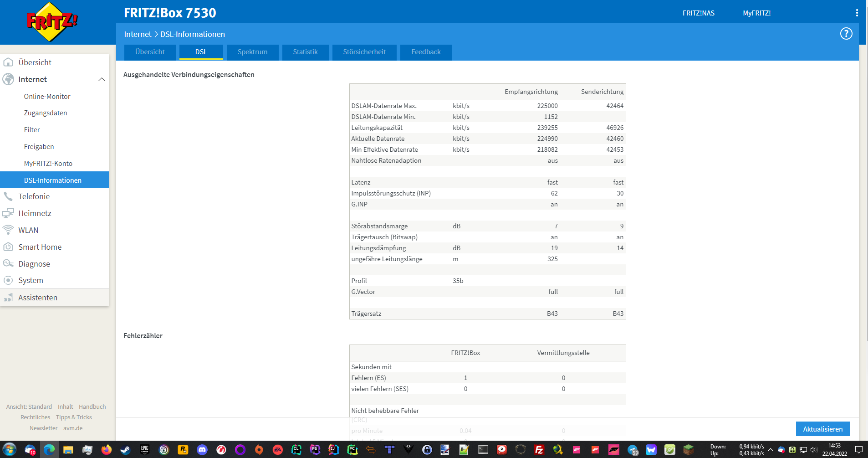The image size is (868, 458).
Task: Click the Telefonie phone icon
Action: pyautogui.click(x=8, y=196)
